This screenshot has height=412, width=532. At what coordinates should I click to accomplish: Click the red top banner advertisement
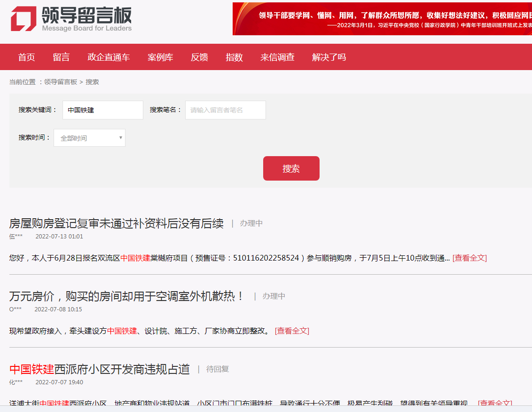click(x=382, y=19)
